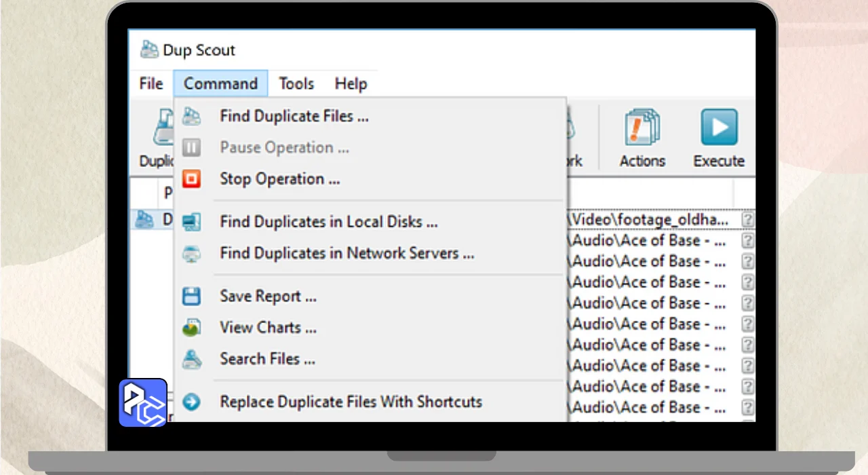868x475 pixels.
Task: Click the blue arrow Replace Duplicates icon
Action: (192, 402)
